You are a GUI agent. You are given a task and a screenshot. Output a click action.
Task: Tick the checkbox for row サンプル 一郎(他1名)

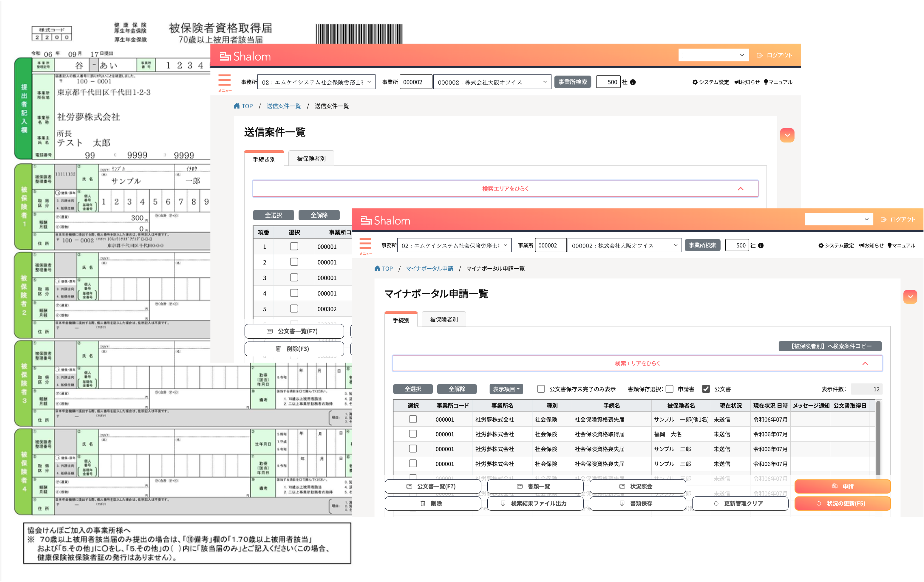[x=413, y=419]
